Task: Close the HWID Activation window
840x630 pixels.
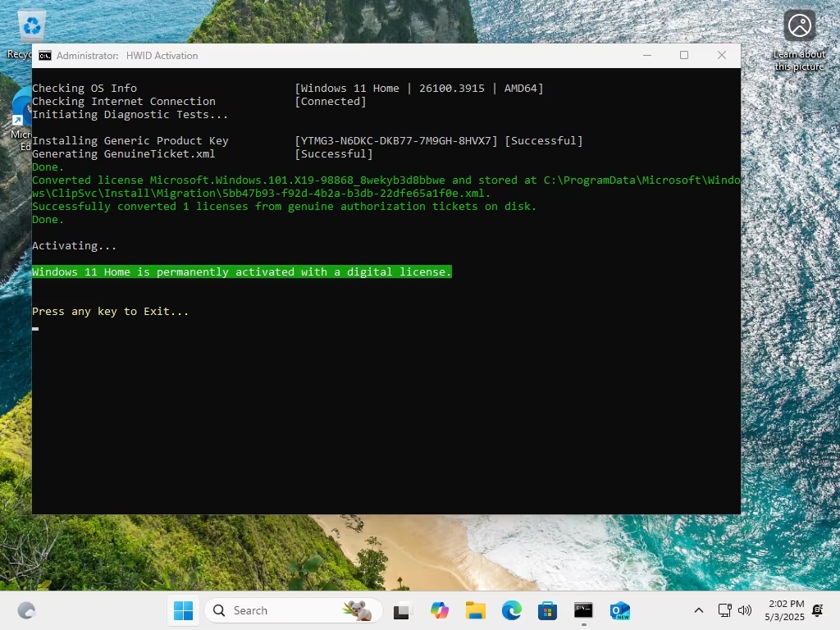Action: click(x=722, y=55)
